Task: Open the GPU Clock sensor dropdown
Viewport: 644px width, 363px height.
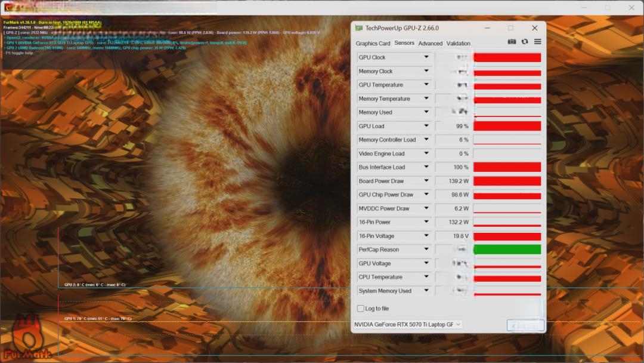Action: click(x=426, y=57)
